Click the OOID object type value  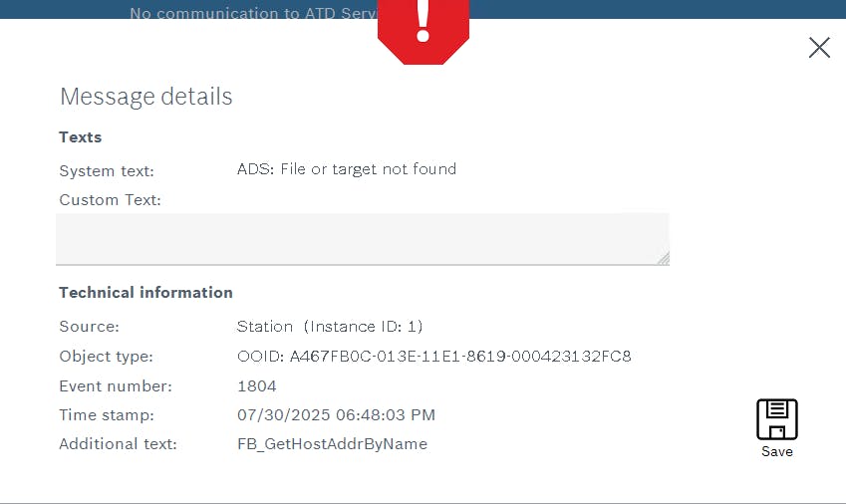pos(433,357)
